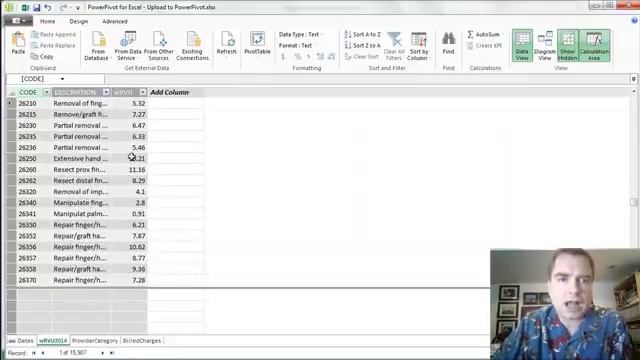Go to the next record
The height and width of the screenshot is (360, 640).
102,353
